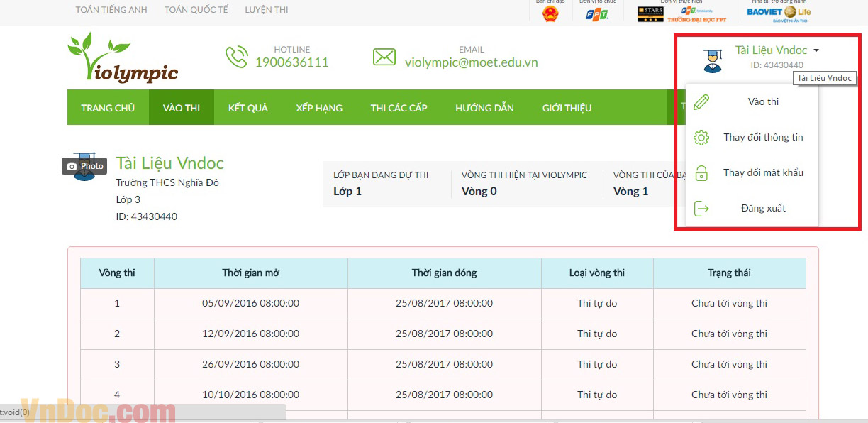Click the gear icon for Thay đổi thông tin

(701, 138)
